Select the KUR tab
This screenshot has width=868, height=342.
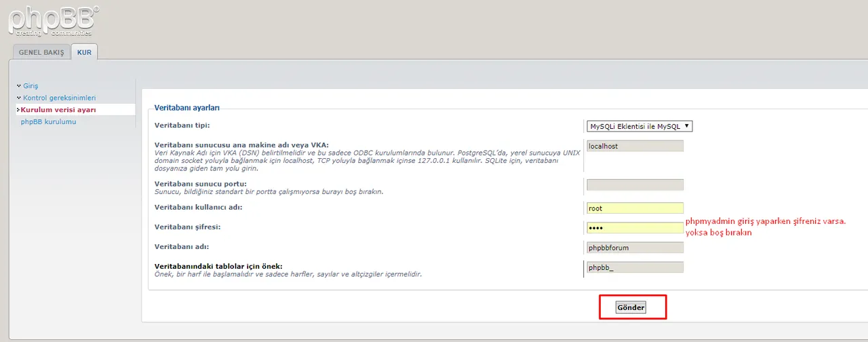[x=84, y=52]
